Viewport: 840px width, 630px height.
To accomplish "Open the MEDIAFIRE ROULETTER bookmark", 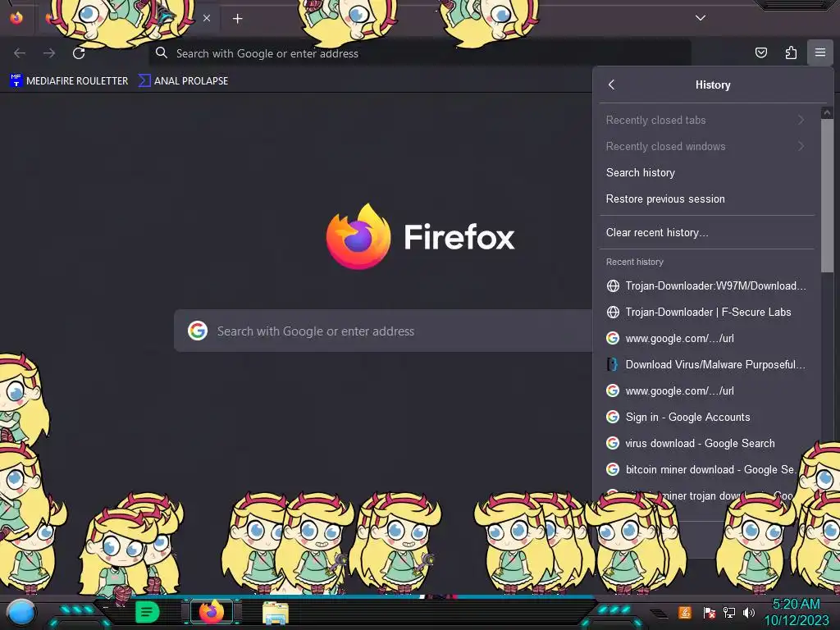I will click(x=69, y=81).
